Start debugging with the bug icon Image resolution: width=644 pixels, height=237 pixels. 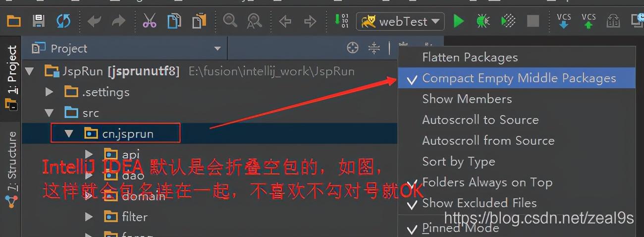pos(483,21)
